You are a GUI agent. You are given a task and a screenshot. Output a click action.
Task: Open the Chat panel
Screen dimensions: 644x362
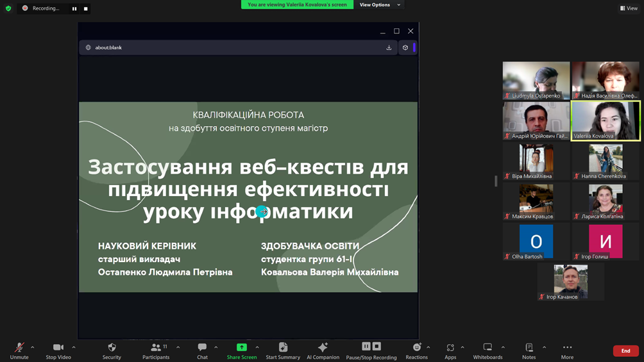coord(202,351)
